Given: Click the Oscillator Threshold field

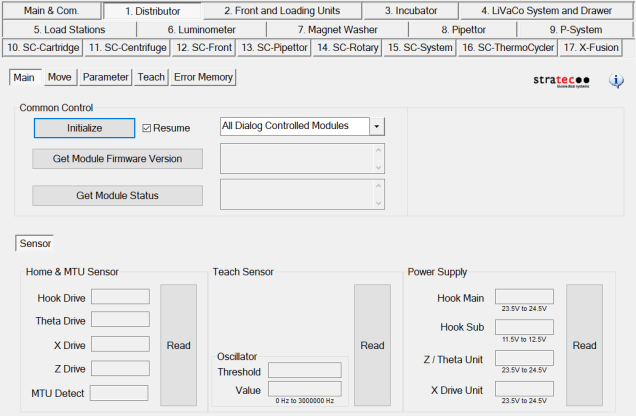Looking at the screenshot, I should (304, 370).
